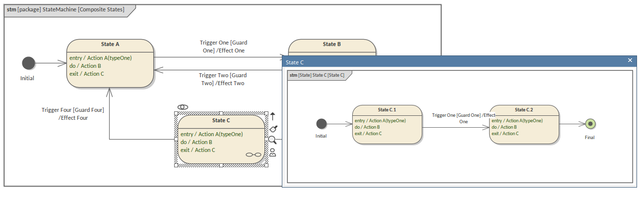Select State C.2 in the popup diagram
Screen dimensions: 644x198
pos(524,124)
